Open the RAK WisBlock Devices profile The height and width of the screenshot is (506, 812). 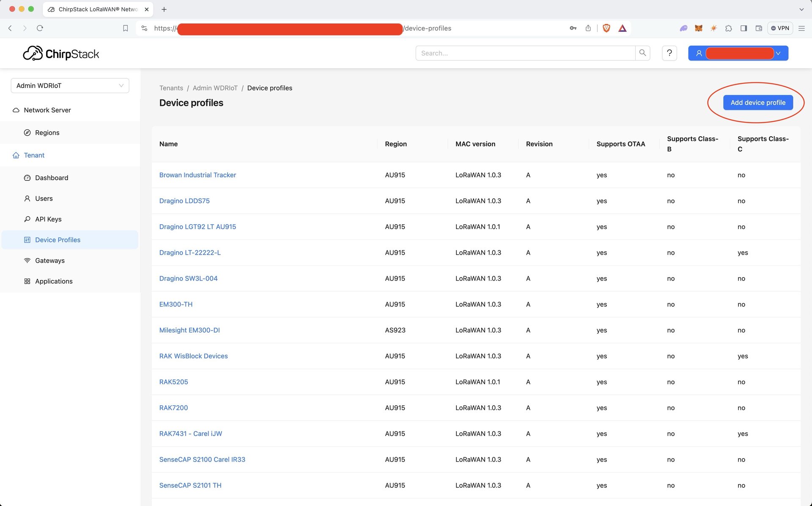[193, 356]
